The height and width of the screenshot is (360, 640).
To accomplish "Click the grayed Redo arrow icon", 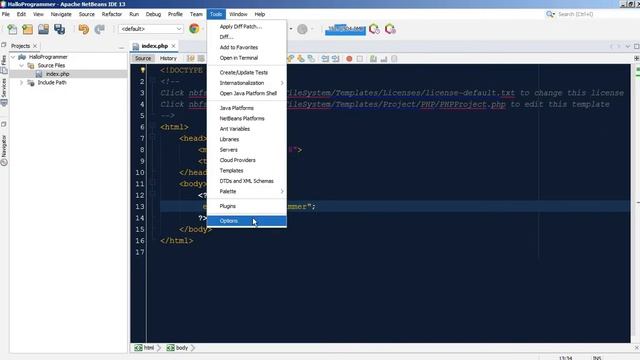I will tap(99, 29).
